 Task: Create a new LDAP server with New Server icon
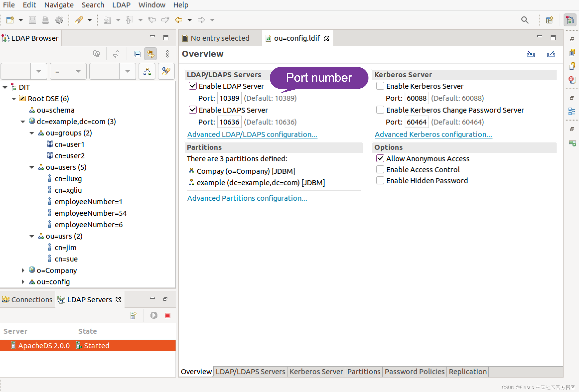coord(134,315)
